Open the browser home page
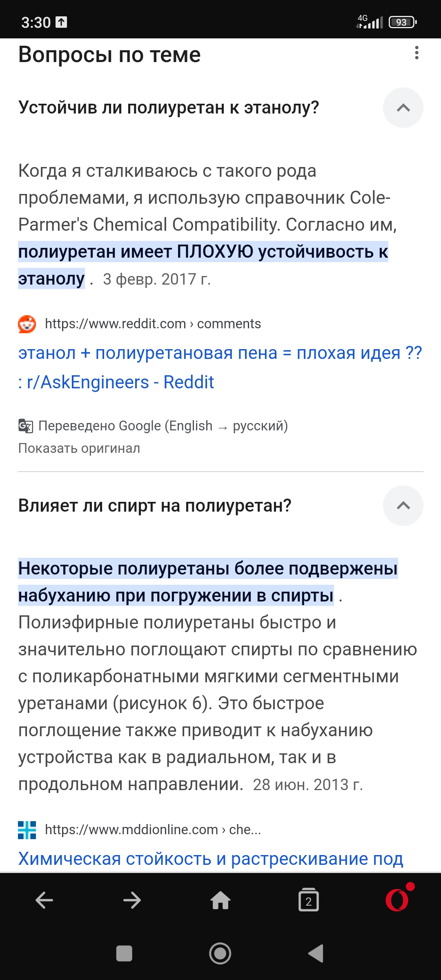The width and height of the screenshot is (441, 980). (220, 900)
